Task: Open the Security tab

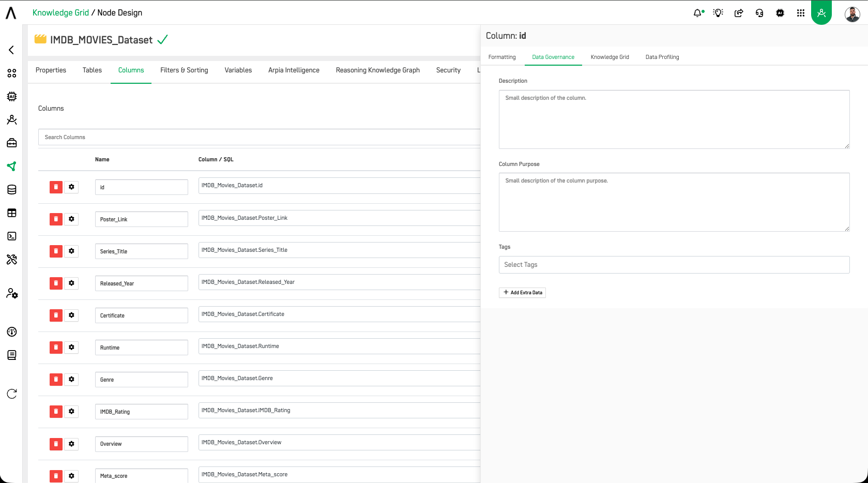Action: tap(448, 70)
